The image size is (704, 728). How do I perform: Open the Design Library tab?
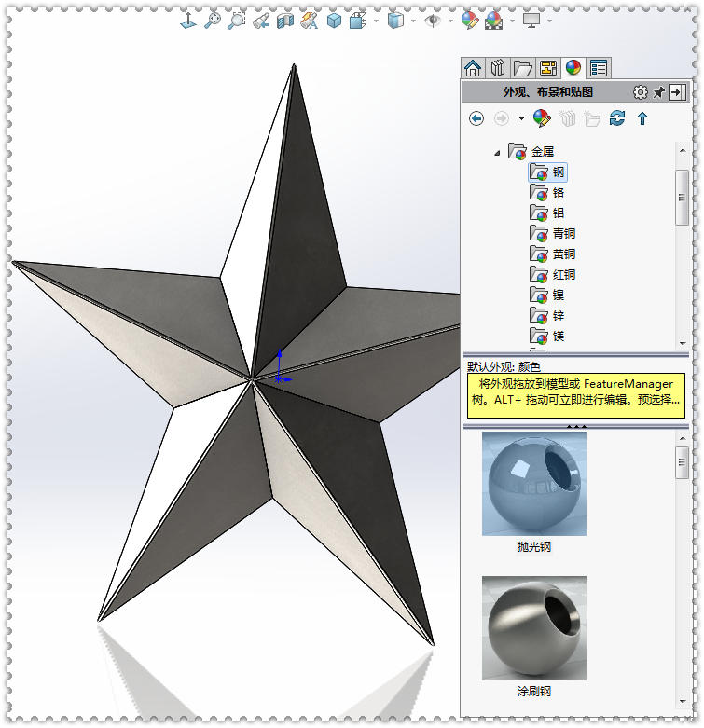(x=498, y=68)
